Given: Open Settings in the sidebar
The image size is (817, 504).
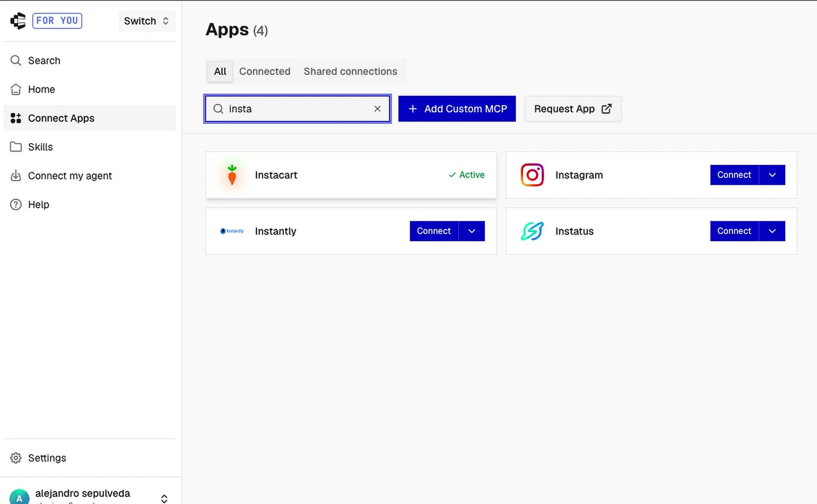Looking at the screenshot, I should tap(89, 458).
